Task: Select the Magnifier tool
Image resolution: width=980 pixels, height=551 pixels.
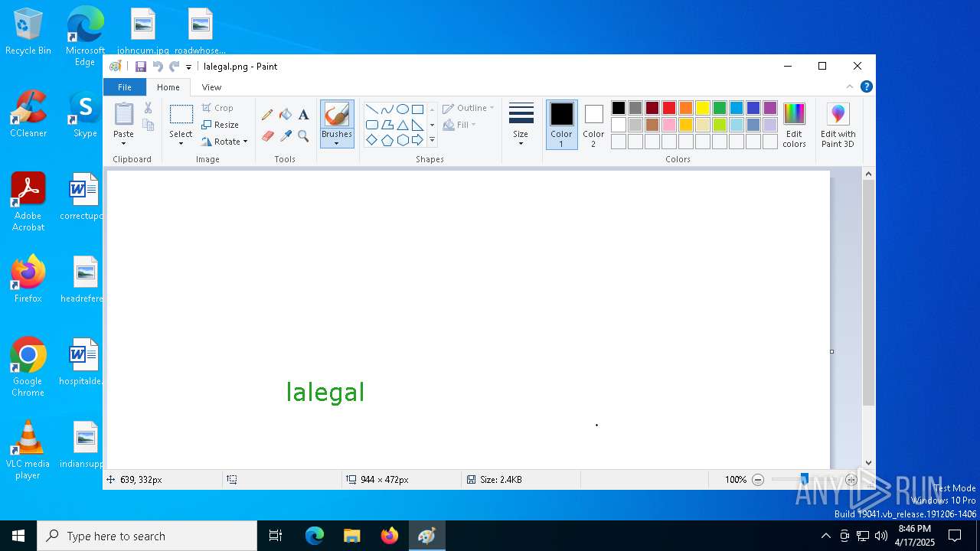Action: click(303, 136)
